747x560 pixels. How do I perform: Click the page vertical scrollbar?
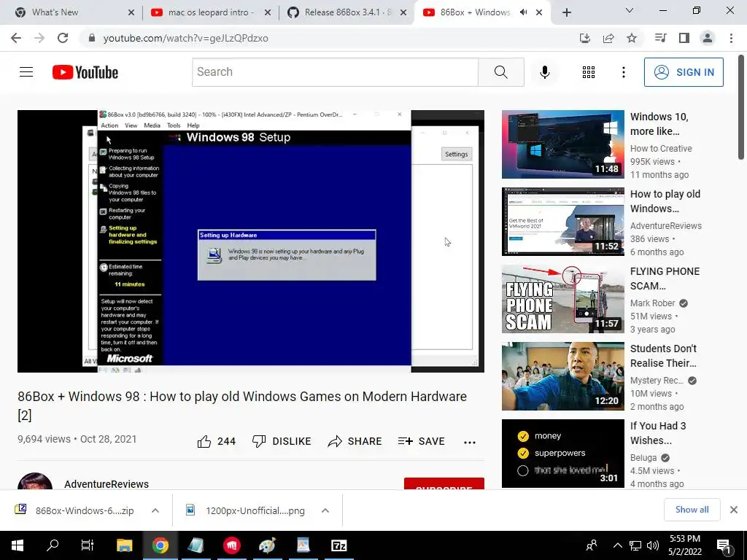(741, 107)
